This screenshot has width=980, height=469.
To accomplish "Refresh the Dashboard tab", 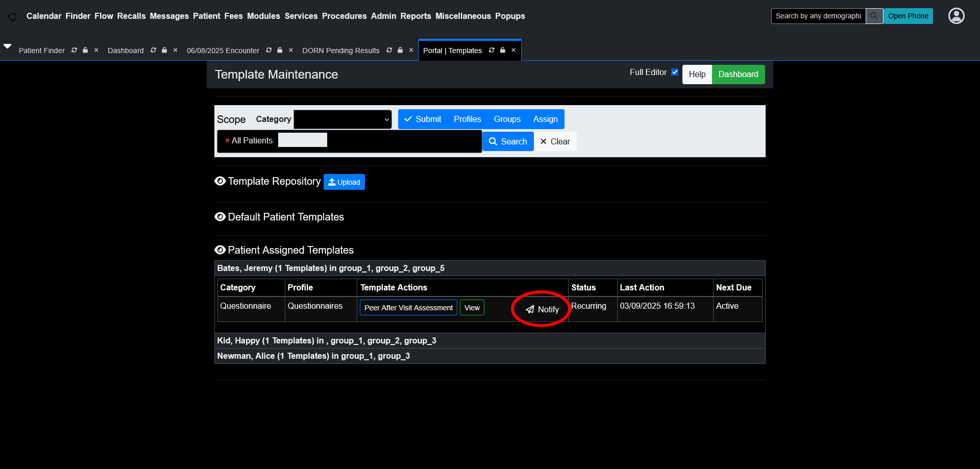I will [x=153, y=50].
